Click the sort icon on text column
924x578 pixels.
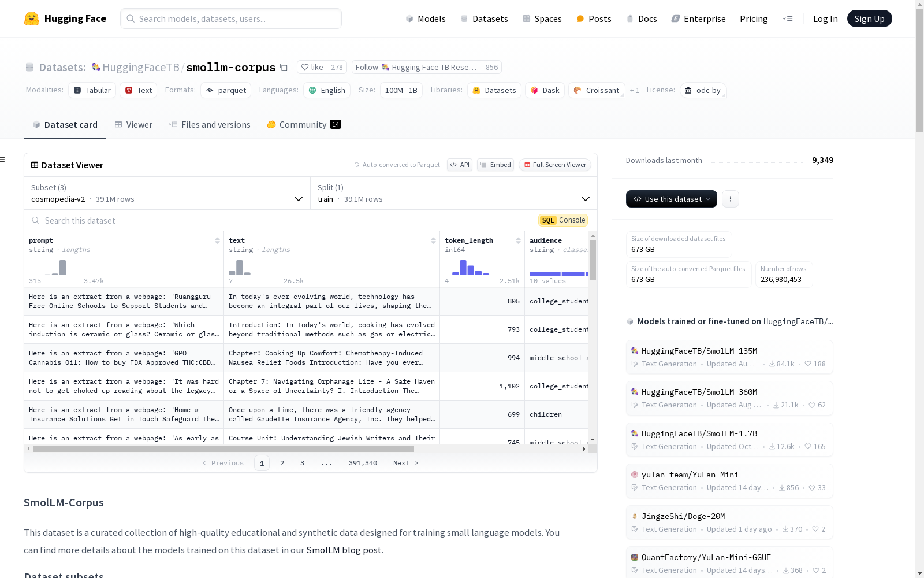(x=433, y=240)
